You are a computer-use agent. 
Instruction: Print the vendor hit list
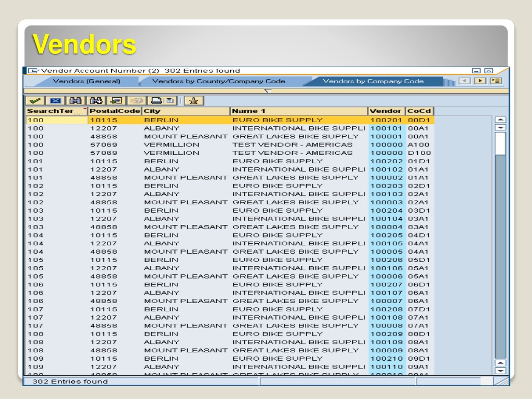pos(156,101)
